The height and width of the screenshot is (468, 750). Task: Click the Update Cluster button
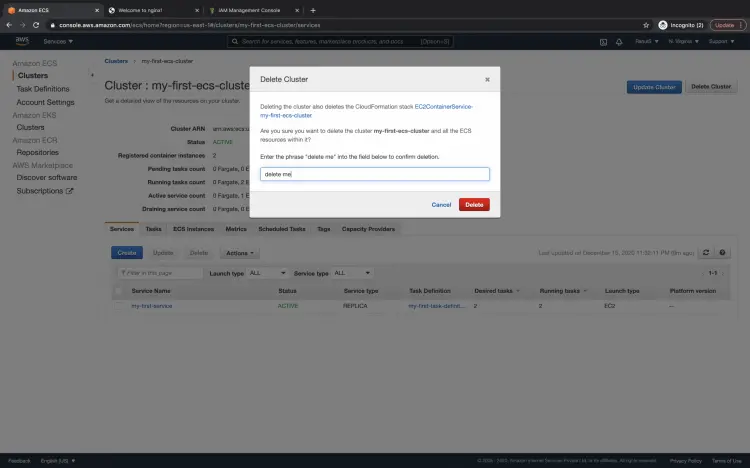point(654,87)
